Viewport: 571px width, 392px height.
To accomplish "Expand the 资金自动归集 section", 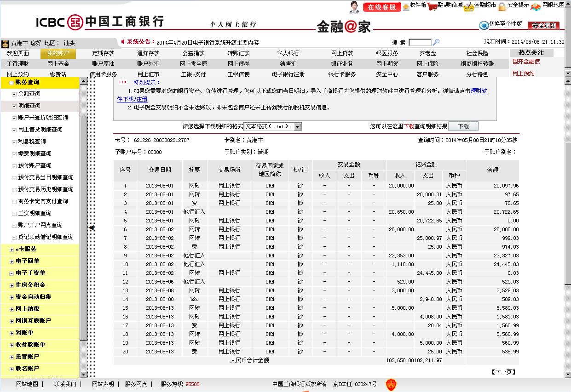I will (x=12, y=297).
